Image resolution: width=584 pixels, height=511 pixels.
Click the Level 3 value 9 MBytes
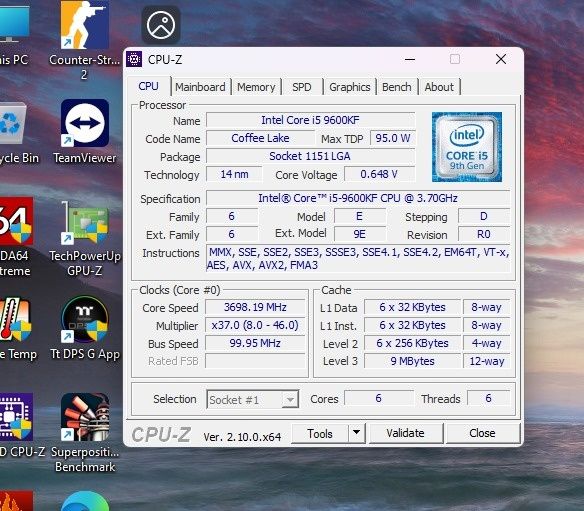[412, 361]
